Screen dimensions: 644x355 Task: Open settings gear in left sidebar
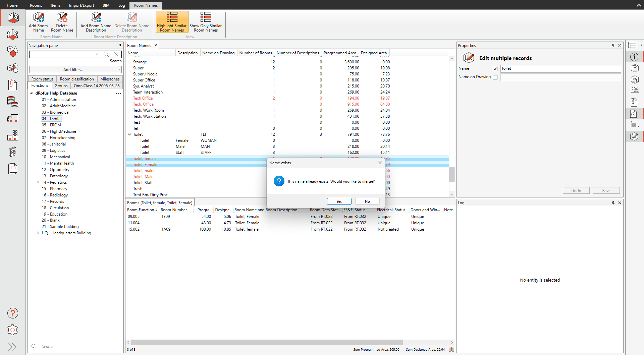[x=13, y=330]
